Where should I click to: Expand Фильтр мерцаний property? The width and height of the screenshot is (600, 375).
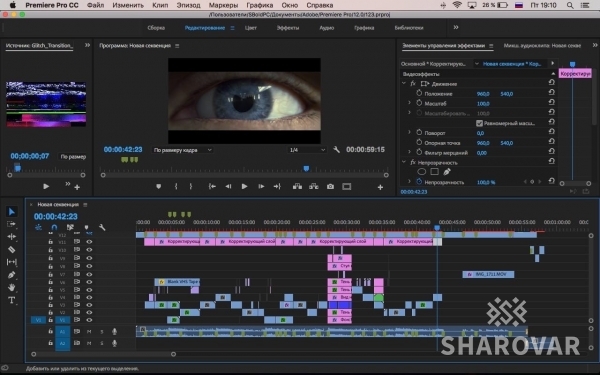point(409,152)
